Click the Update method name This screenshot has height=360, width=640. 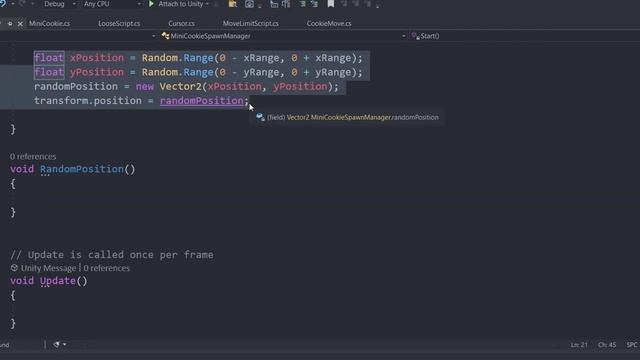point(58,281)
